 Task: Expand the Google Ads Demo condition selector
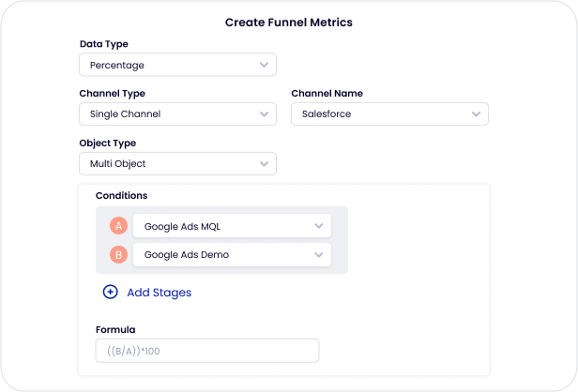pyautogui.click(x=233, y=254)
